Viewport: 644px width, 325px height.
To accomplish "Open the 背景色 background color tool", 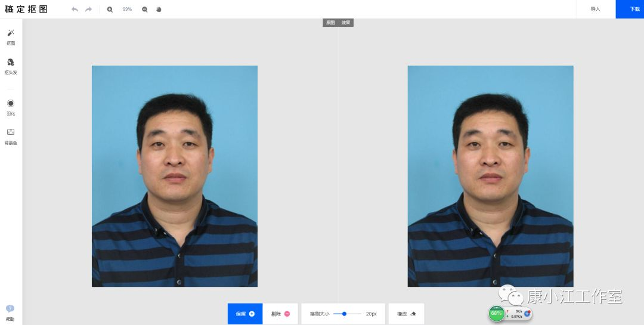I will (x=11, y=135).
